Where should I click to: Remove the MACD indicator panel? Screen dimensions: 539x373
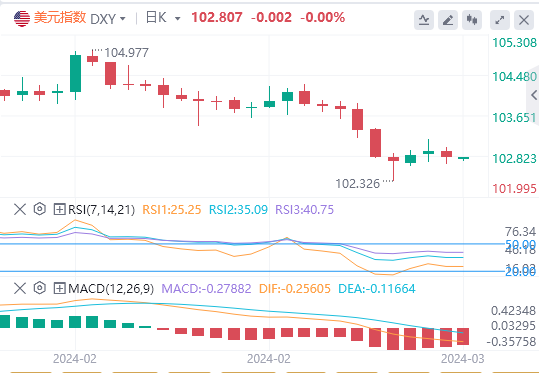[x=20, y=288]
